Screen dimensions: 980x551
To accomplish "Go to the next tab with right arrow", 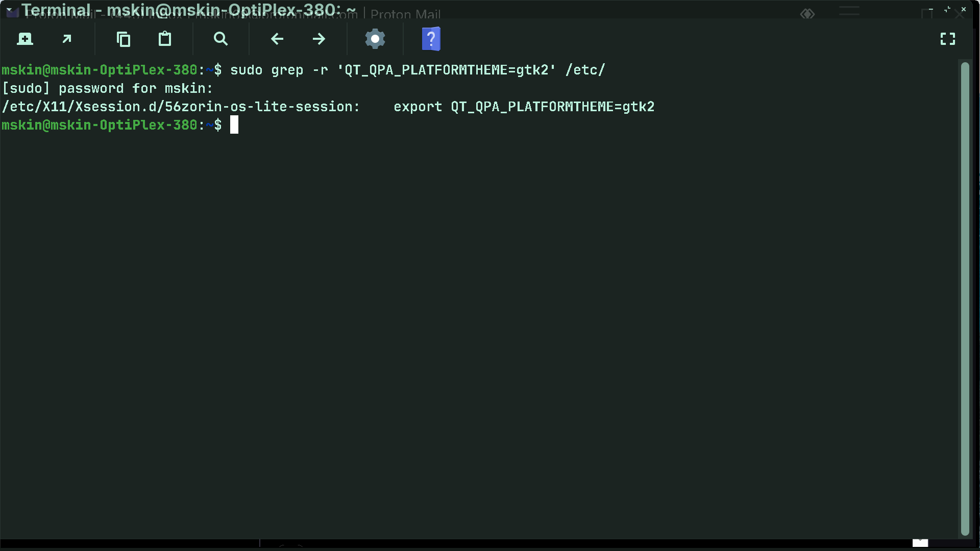I will point(319,39).
